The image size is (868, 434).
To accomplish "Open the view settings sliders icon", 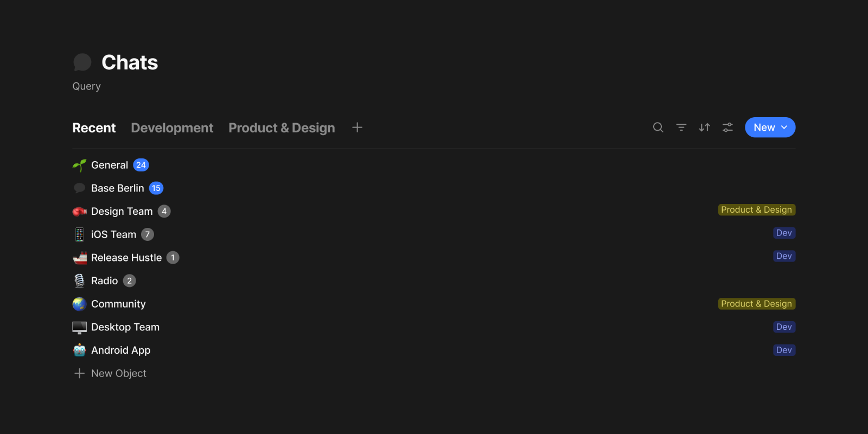I will pos(727,127).
